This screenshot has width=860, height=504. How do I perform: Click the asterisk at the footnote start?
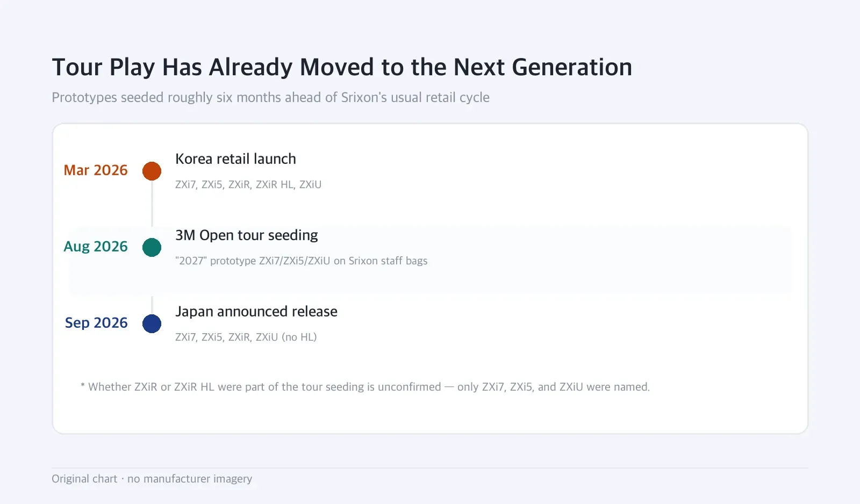pyautogui.click(x=83, y=385)
